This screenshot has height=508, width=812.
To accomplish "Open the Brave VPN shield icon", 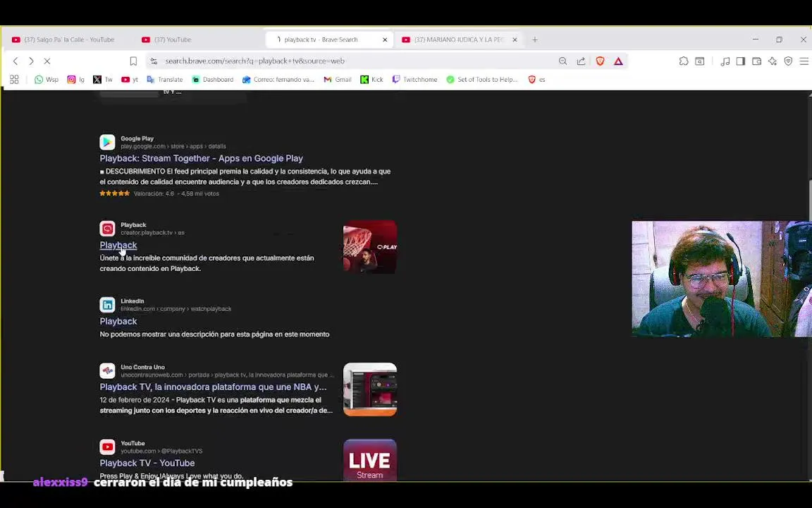I will [x=788, y=61].
